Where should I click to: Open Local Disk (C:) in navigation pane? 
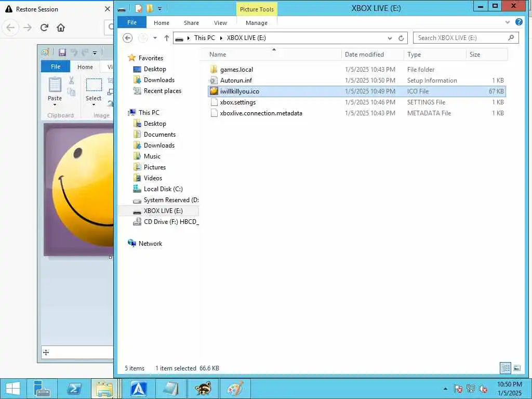coord(163,189)
